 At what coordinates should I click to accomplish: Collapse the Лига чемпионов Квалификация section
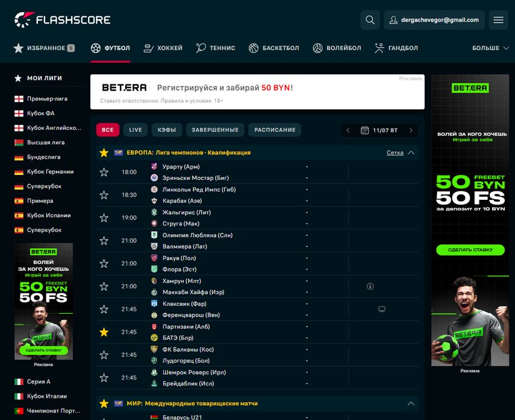(x=411, y=153)
